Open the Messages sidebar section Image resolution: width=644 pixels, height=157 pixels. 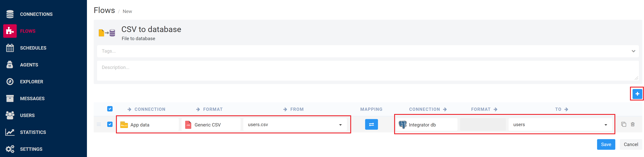click(x=32, y=99)
